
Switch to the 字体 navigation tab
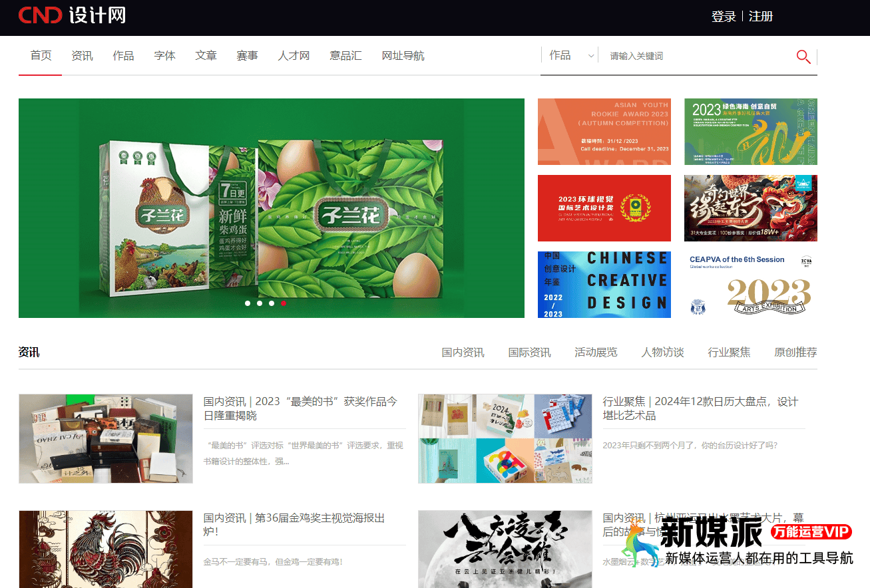(x=164, y=55)
